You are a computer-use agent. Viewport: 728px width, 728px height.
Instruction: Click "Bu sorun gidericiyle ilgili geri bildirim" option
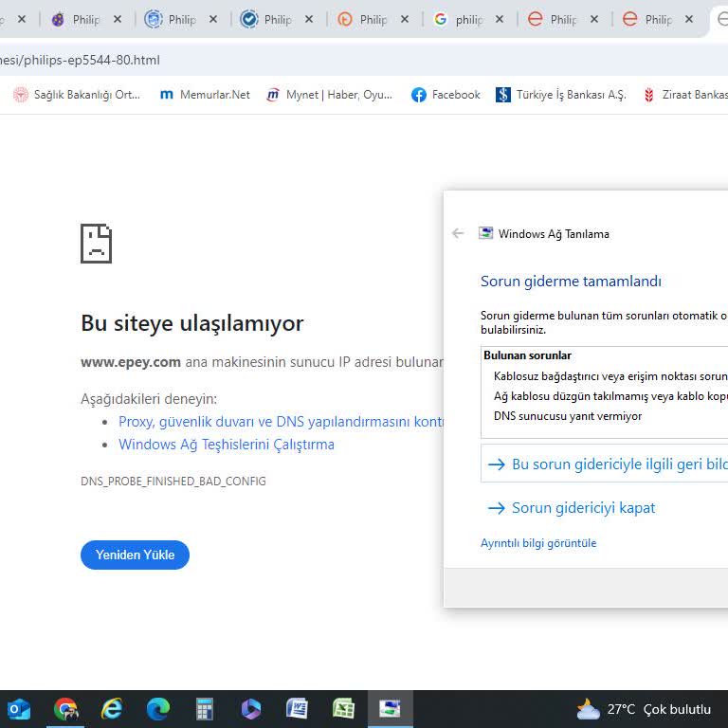[605, 464]
